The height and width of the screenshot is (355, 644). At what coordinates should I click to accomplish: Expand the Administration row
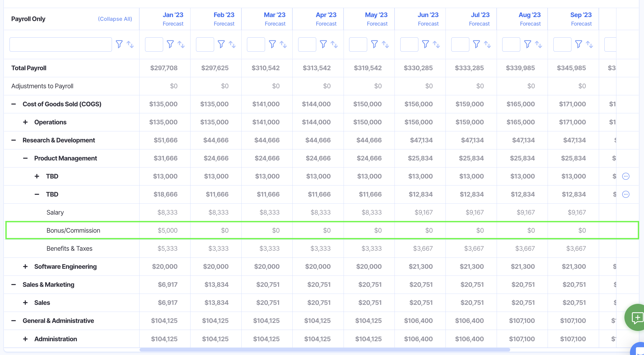[x=25, y=339]
